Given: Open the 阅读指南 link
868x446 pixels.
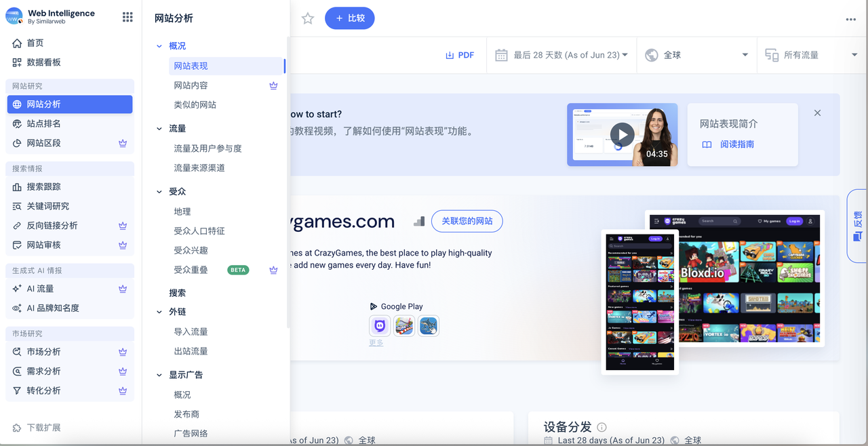Looking at the screenshot, I should (736, 144).
